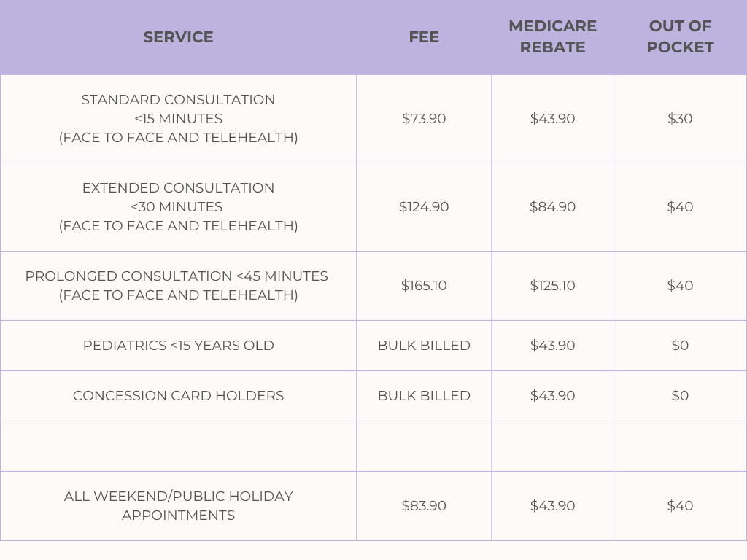
Task: Select the All Weekend/Public Holiday Appointments cell
Action: click(178, 506)
